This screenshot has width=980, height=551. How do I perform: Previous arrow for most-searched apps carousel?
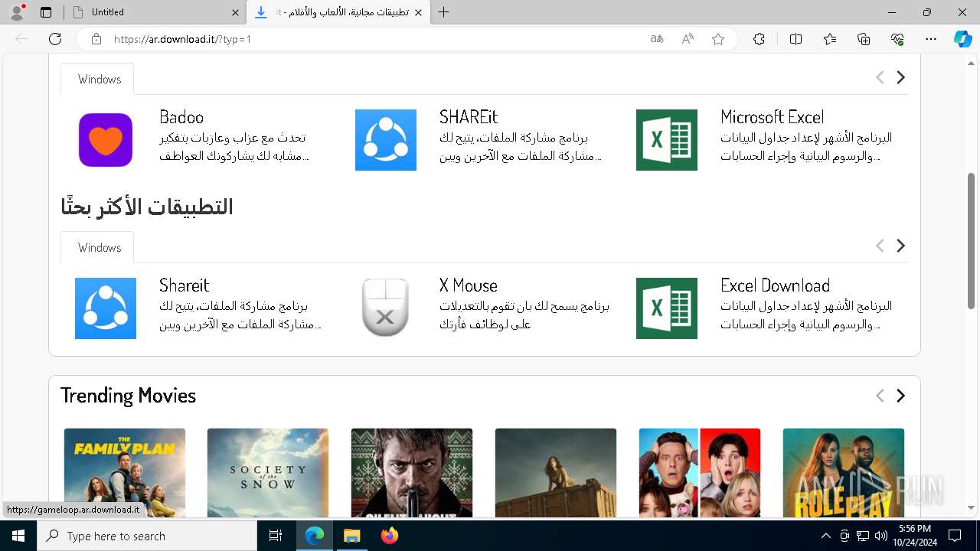click(x=880, y=246)
